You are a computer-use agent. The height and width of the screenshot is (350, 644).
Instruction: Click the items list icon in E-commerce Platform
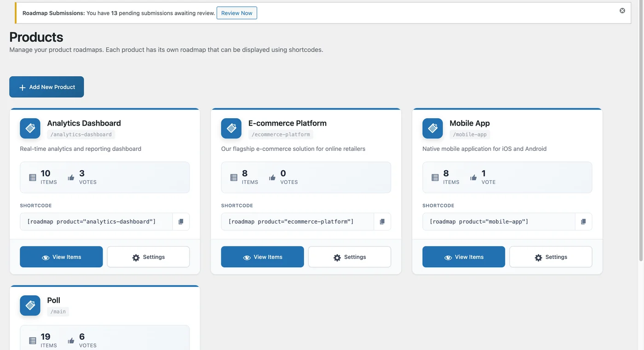click(x=234, y=178)
